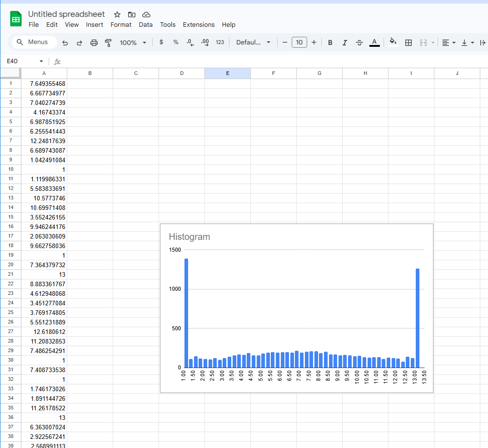The image size is (488, 448).
Task: Select cell A1 containing 7.649355468
Action: 44,83
